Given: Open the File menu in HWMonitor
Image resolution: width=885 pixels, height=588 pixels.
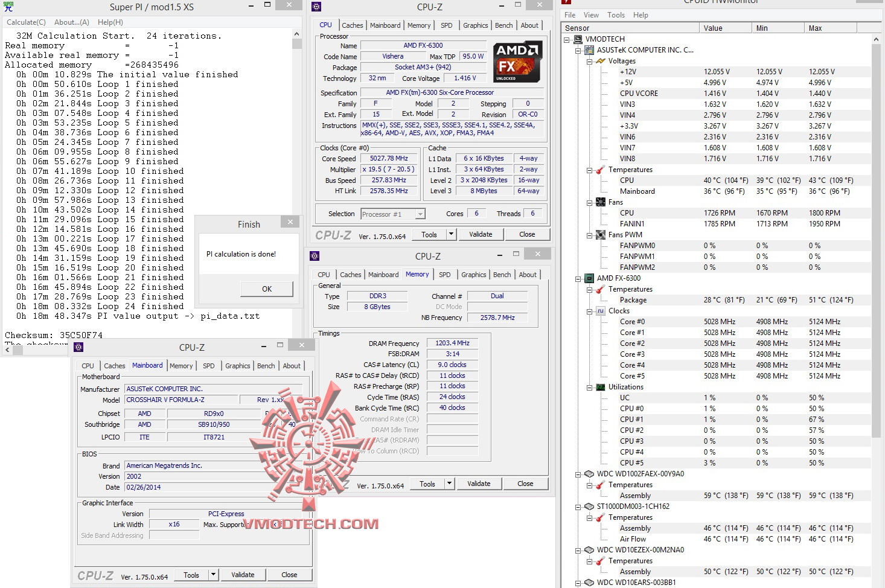Looking at the screenshot, I should coord(570,15).
